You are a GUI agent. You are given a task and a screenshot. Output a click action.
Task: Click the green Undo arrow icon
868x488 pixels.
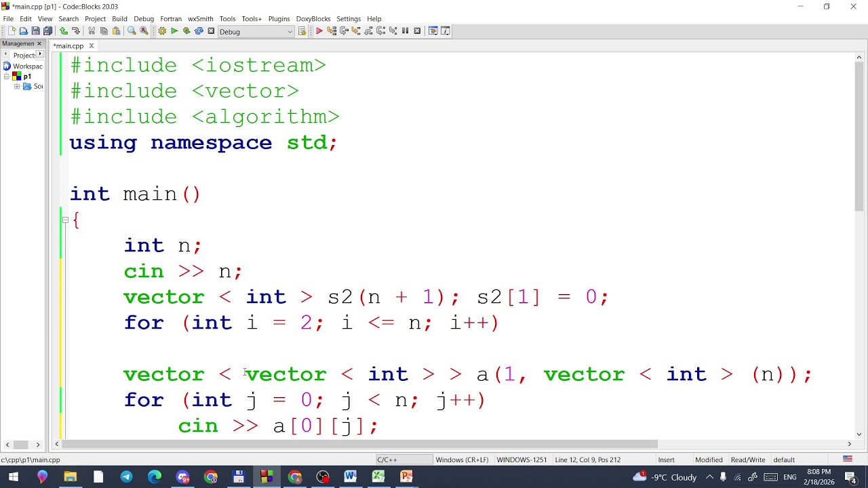tap(64, 31)
